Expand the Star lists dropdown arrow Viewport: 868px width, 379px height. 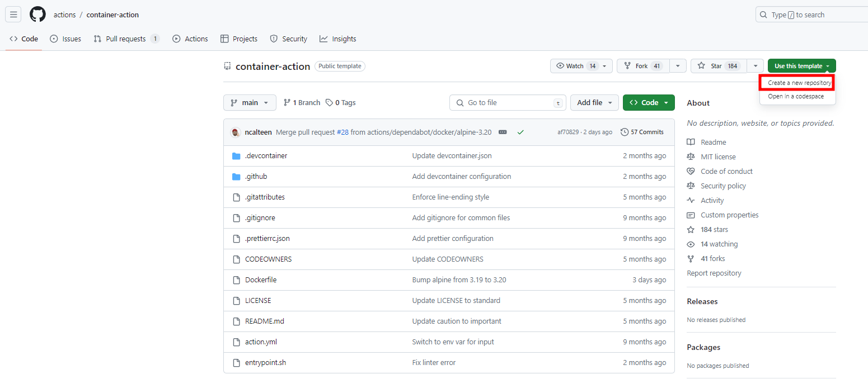[756, 66]
